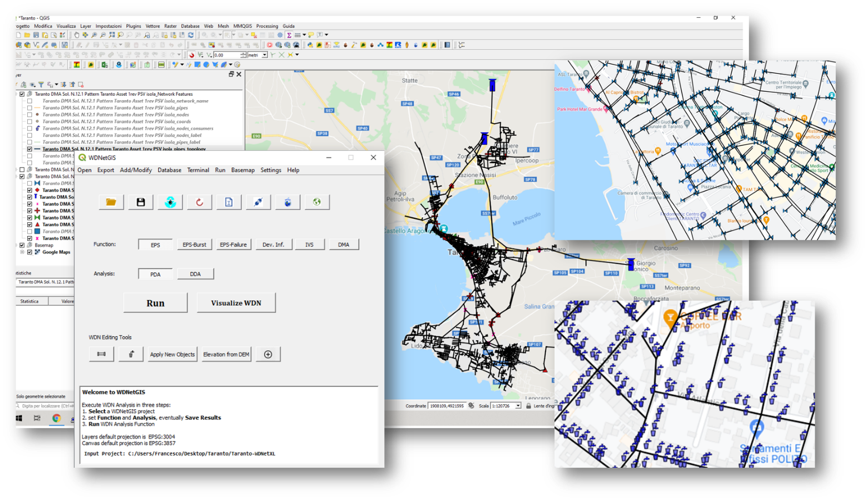Collapse the isola_Network Features group

pos(17,94)
